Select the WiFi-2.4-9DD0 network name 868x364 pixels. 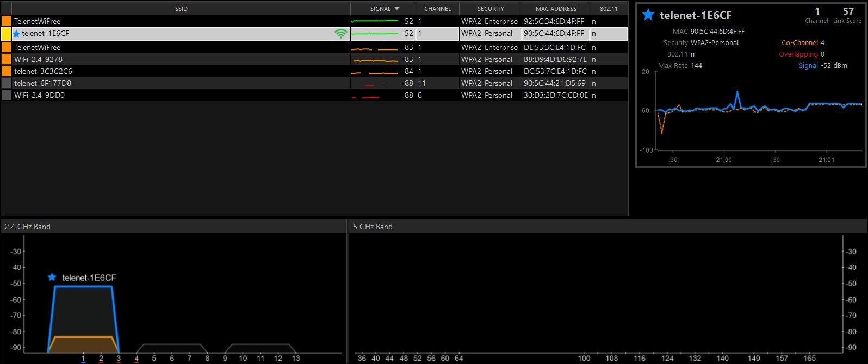[39, 95]
